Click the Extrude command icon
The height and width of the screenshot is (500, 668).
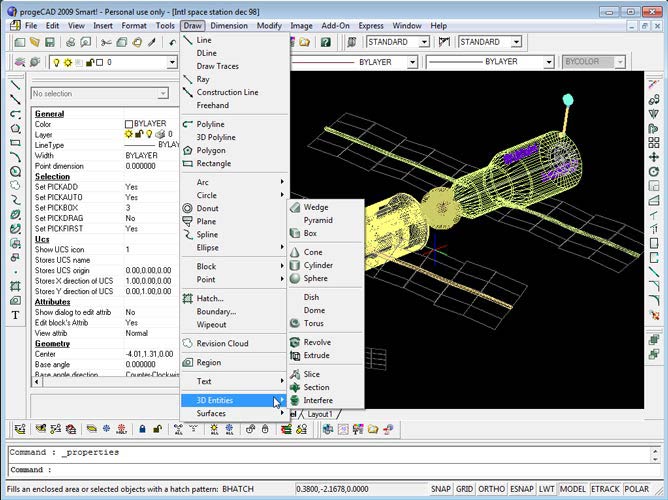click(x=295, y=356)
